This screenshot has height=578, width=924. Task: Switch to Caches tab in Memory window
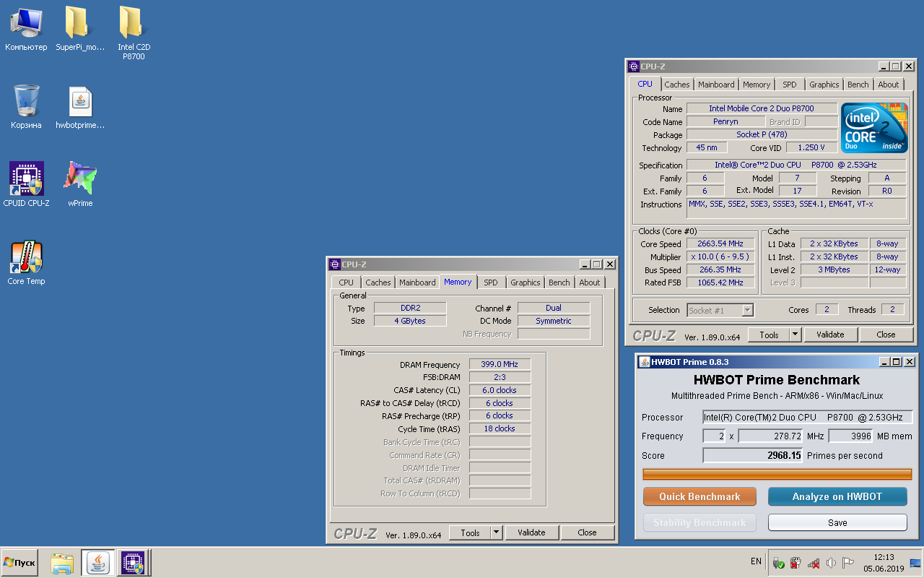pos(378,282)
